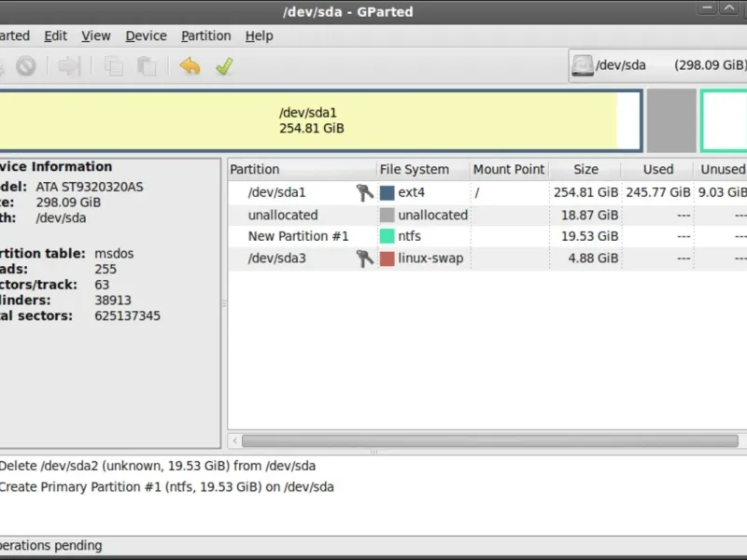This screenshot has height=560, width=747.
Task: Minimize the GParted window
Action: pos(707,8)
